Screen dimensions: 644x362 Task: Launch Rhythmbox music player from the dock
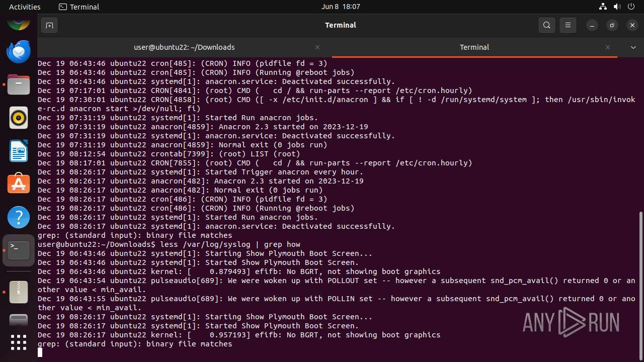[19, 118]
